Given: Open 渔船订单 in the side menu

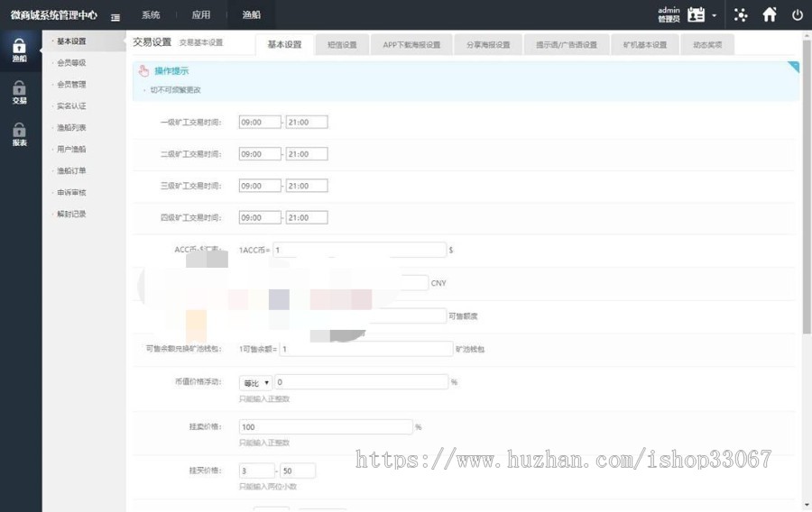Looking at the screenshot, I should click(71, 170).
